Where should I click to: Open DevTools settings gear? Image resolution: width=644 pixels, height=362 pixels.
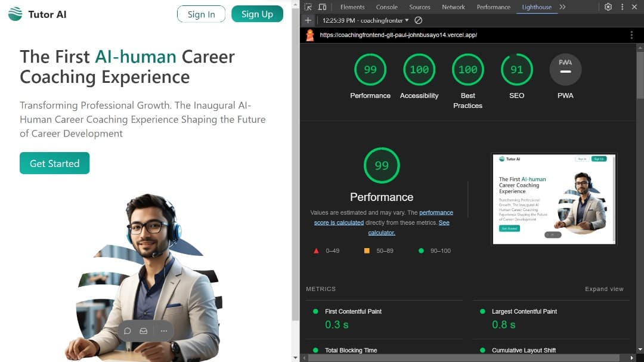click(x=608, y=7)
